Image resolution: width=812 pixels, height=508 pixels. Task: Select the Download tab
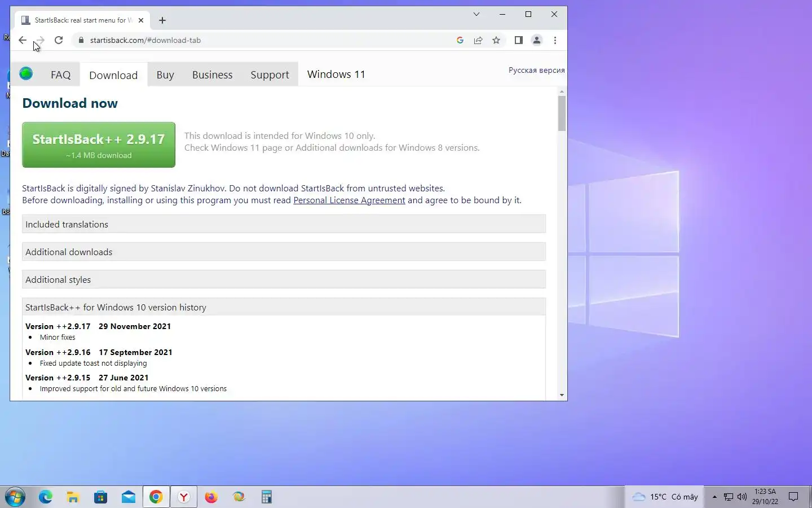[113, 75]
